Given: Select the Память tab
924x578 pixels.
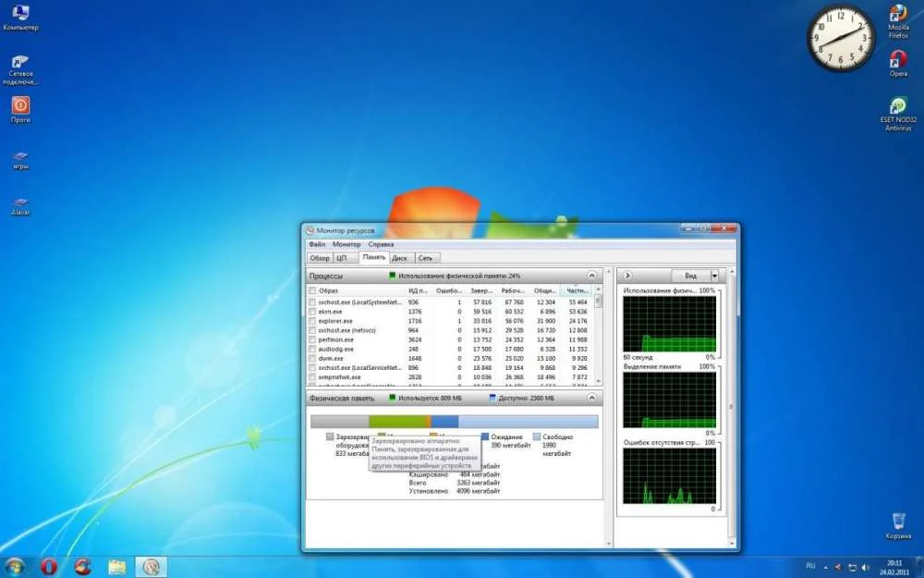Looking at the screenshot, I should tap(373, 257).
